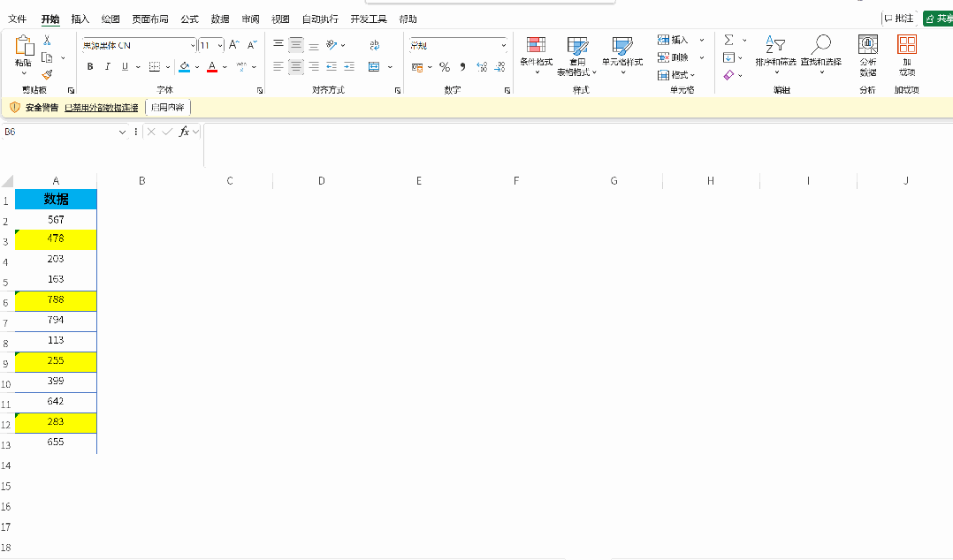Click Analyze Data button
This screenshot has width=953, height=560.
coord(868,56)
